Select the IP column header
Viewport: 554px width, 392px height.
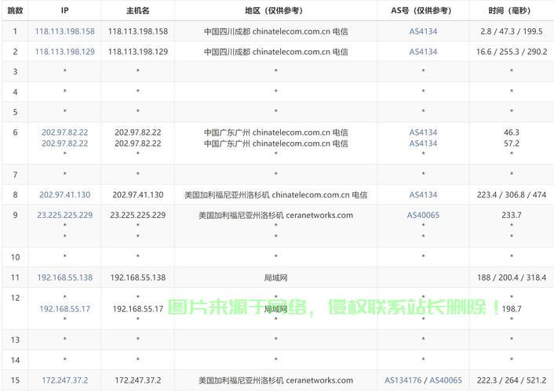(x=64, y=11)
